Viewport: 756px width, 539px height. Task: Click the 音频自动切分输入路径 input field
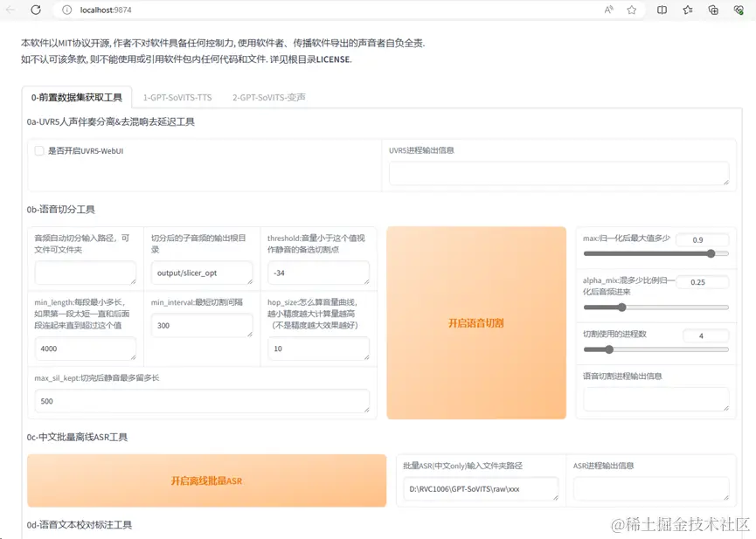[x=86, y=273]
